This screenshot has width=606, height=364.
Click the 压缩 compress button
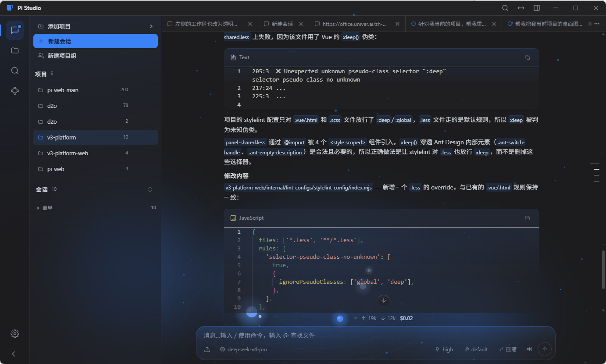coord(508,350)
